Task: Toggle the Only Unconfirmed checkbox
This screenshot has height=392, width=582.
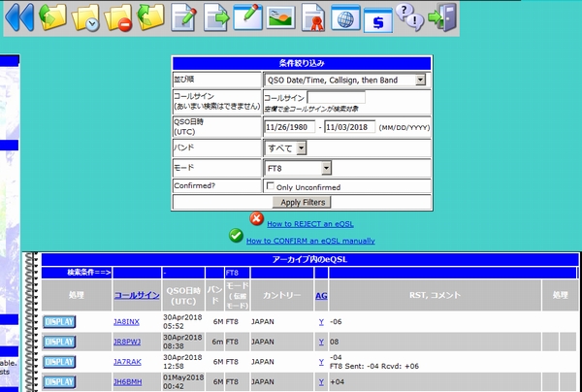Action: tap(271, 186)
